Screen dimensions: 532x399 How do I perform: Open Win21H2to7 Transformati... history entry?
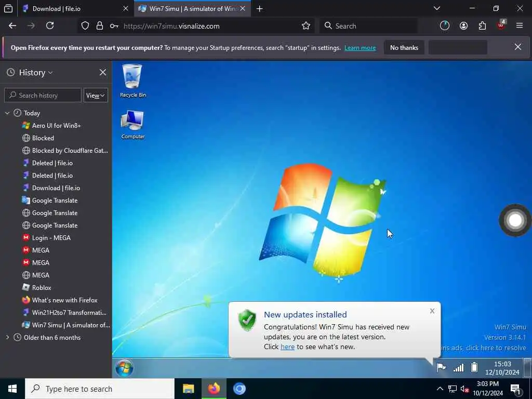tap(64, 312)
